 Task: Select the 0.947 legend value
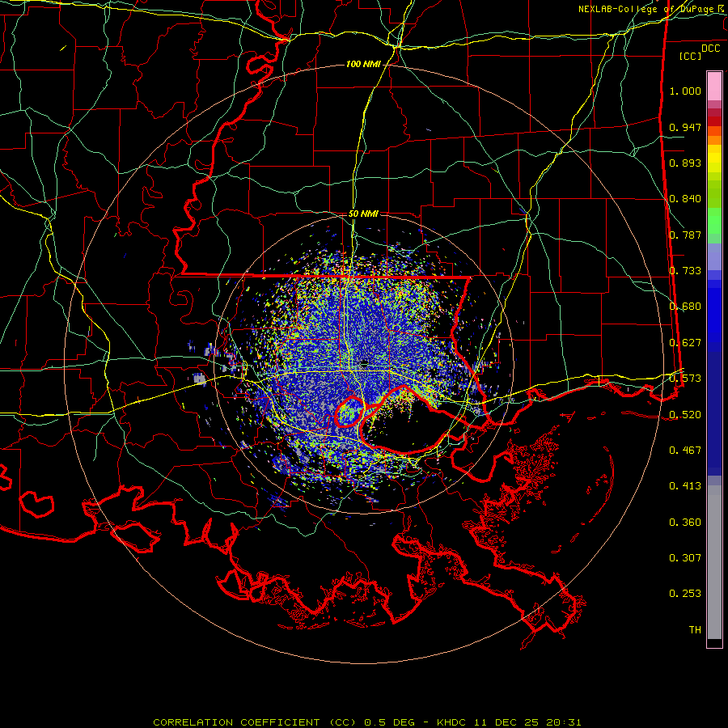click(x=685, y=127)
